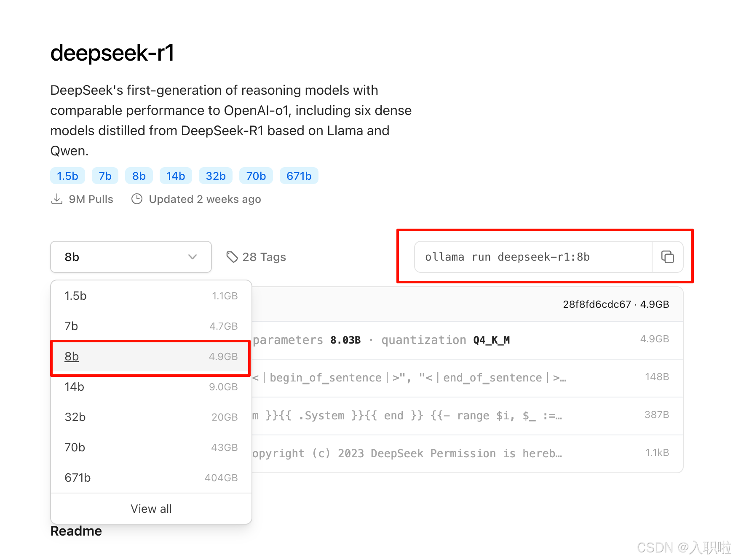Open View all at dropdown bottom
733x560 pixels.
[x=151, y=509]
